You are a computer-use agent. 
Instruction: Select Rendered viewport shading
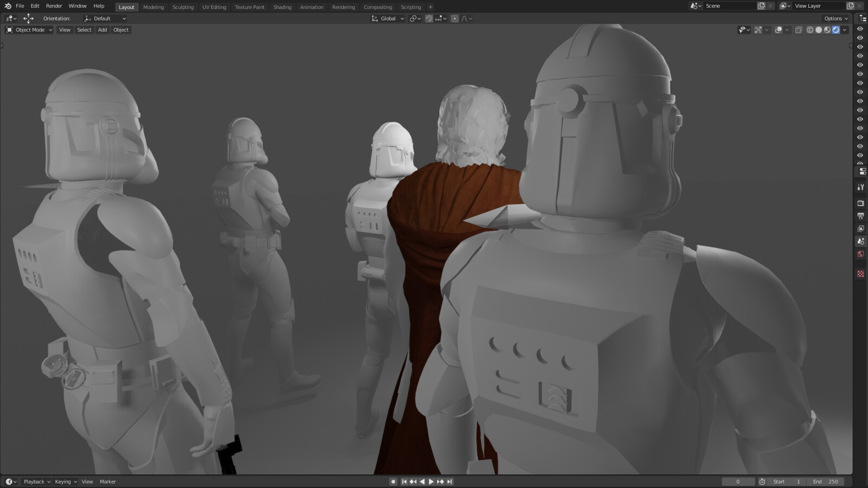tap(836, 30)
